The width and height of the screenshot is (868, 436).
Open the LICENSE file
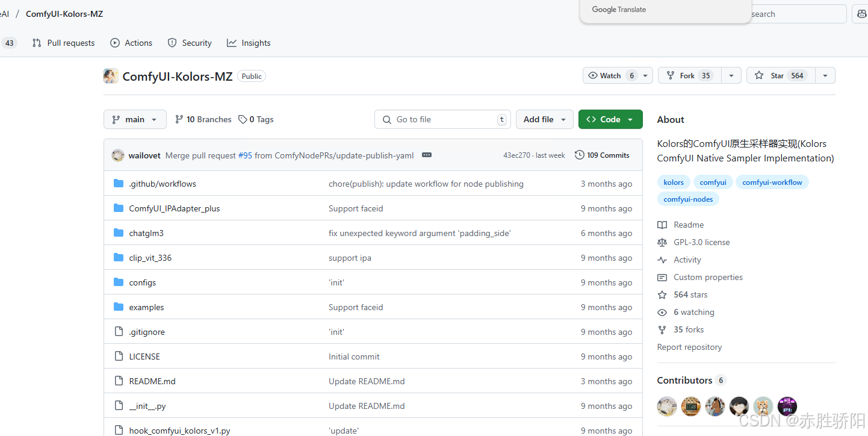(x=144, y=357)
